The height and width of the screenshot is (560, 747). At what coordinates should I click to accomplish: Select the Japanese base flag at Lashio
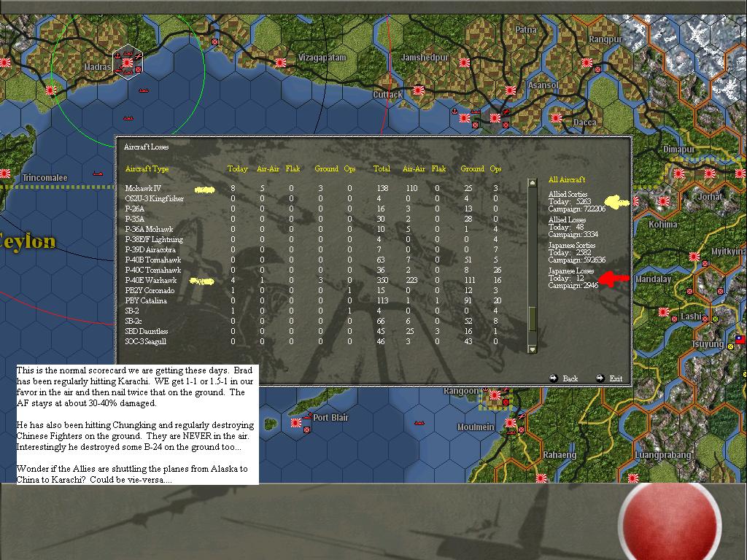[x=663, y=312]
